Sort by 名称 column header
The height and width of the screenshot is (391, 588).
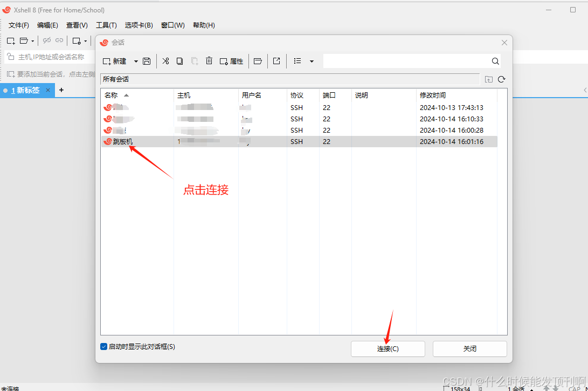(x=137, y=95)
